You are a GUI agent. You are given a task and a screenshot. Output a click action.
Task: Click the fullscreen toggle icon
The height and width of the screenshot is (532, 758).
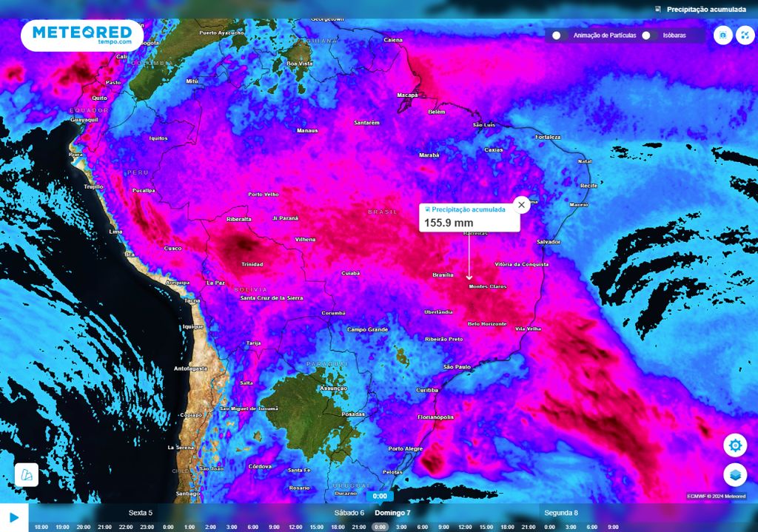[x=743, y=36]
